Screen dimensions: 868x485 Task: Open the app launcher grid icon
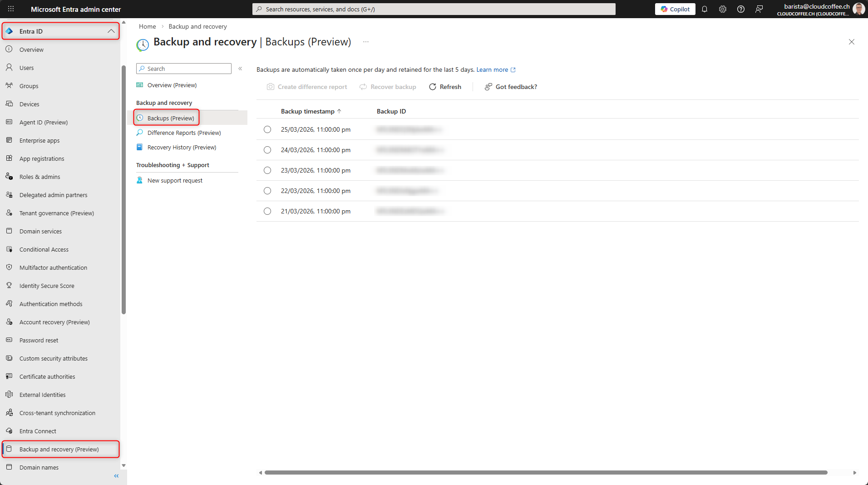coord(11,9)
